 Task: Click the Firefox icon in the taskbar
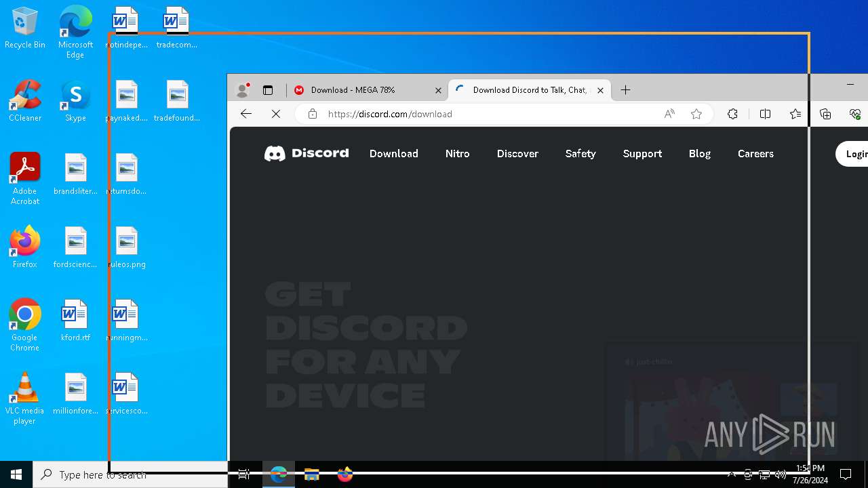tap(345, 474)
